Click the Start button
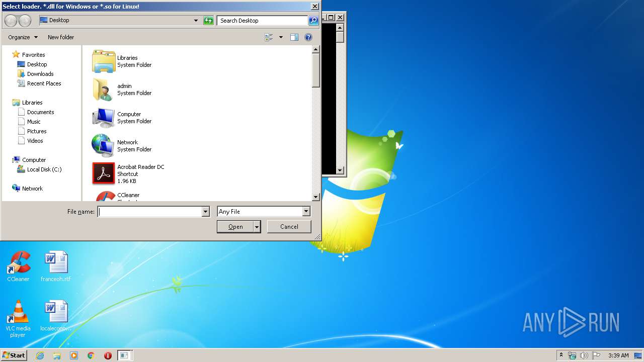This screenshot has height=362, width=644. click(14, 355)
